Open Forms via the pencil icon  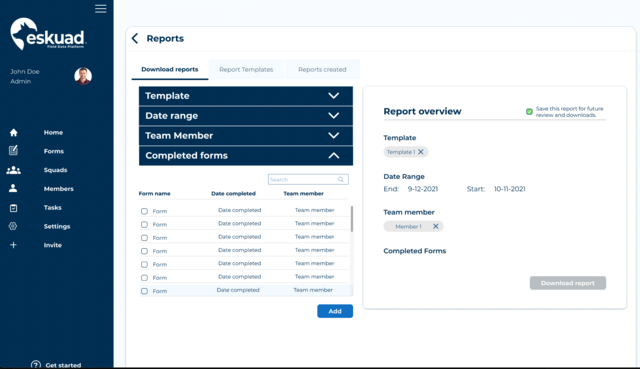(x=13, y=151)
